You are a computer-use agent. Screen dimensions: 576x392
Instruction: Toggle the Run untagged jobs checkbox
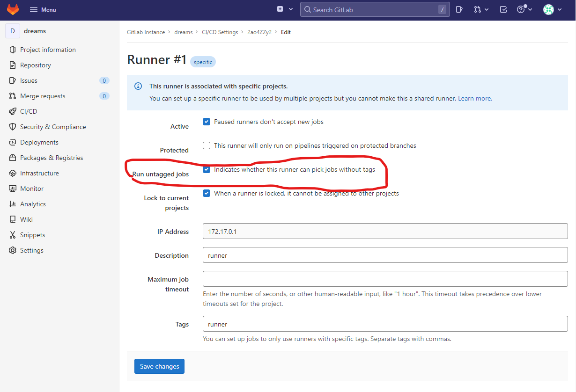click(x=207, y=169)
